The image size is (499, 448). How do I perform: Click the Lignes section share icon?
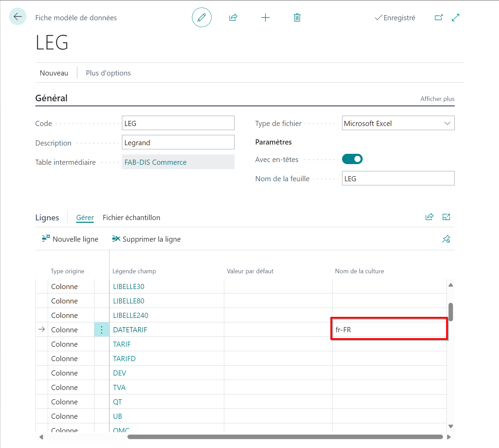click(x=429, y=217)
